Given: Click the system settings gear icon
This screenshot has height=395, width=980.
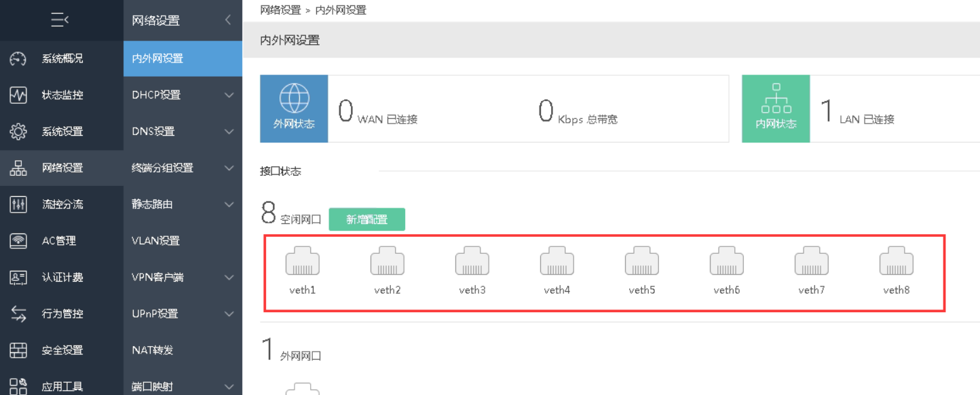Looking at the screenshot, I should 18,132.
